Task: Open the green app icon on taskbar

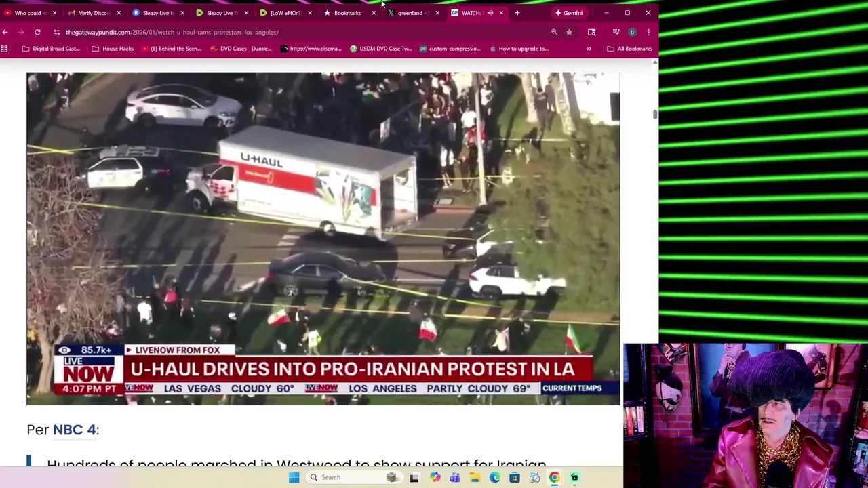Action: (574, 477)
